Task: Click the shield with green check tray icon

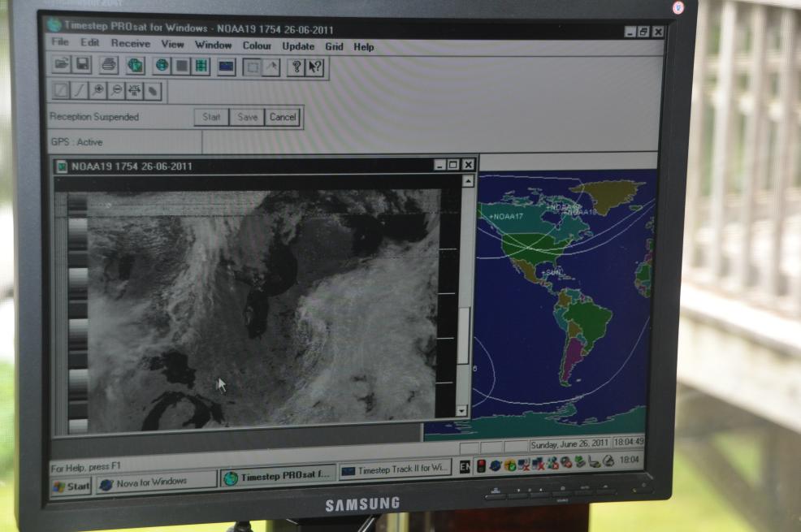Action: click(x=509, y=465)
